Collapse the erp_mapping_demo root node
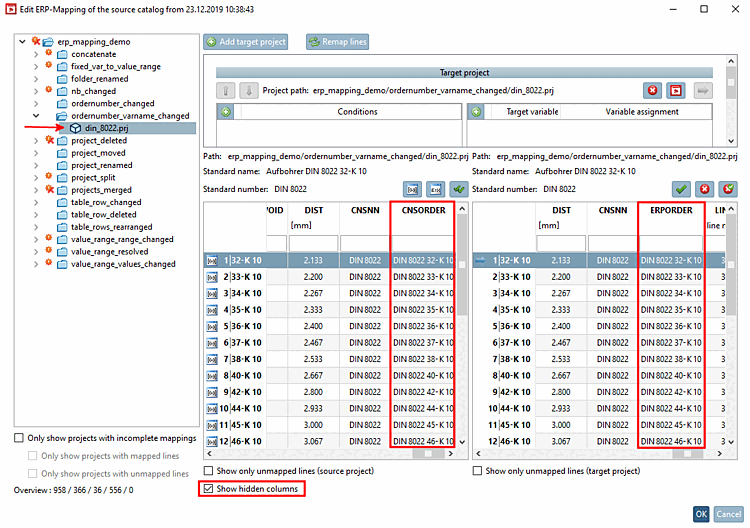The image size is (750, 528). coord(22,42)
